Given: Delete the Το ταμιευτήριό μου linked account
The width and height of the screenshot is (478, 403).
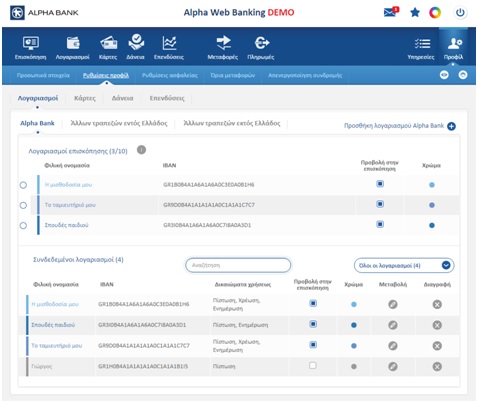Looking at the screenshot, I should click(x=437, y=346).
